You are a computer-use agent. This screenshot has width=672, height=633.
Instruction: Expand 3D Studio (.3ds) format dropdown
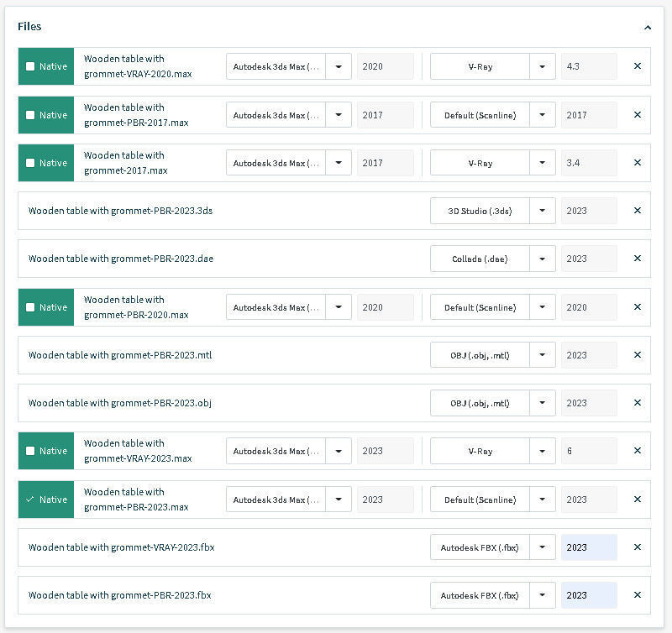(543, 211)
